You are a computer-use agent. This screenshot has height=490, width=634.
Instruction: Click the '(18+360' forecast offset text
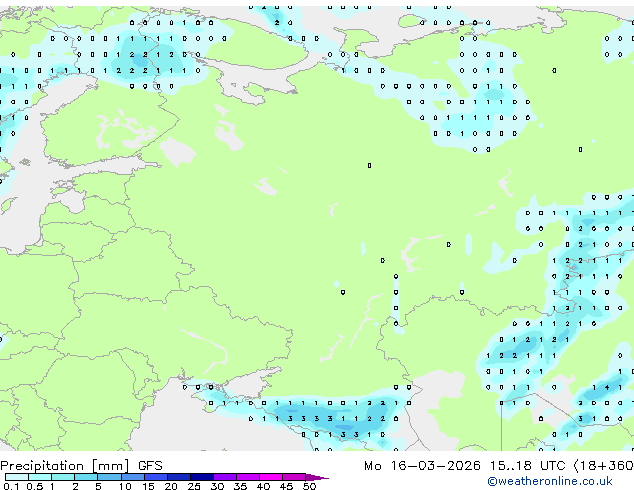[604, 466]
